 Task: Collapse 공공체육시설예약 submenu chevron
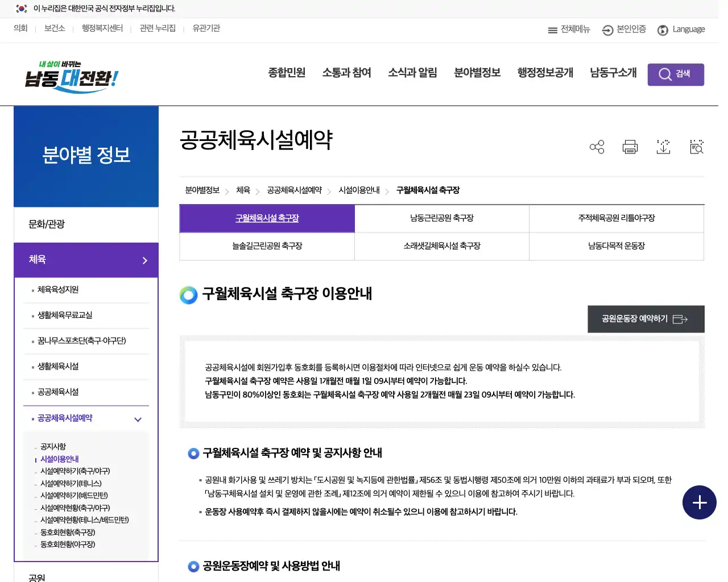pos(138,419)
